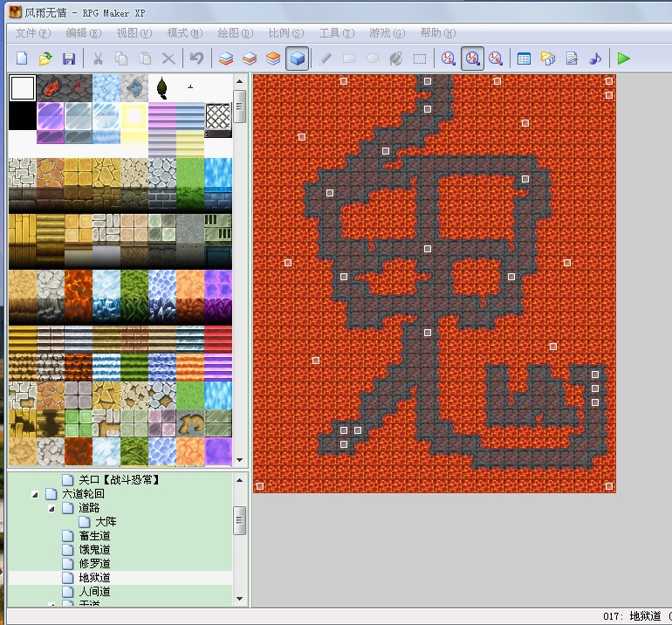This screenshot has height=625, width=672.
Task: Collapse the 道路 tree node
Action: (51, 509)
